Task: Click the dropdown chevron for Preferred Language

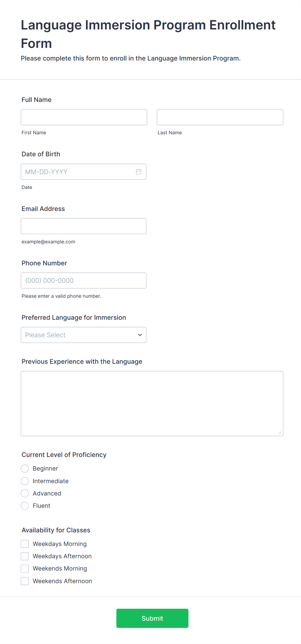Action: click(140, 335)
